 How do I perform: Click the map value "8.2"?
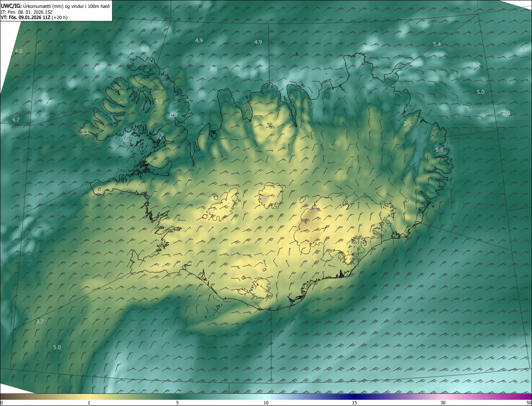coord(476,65)
